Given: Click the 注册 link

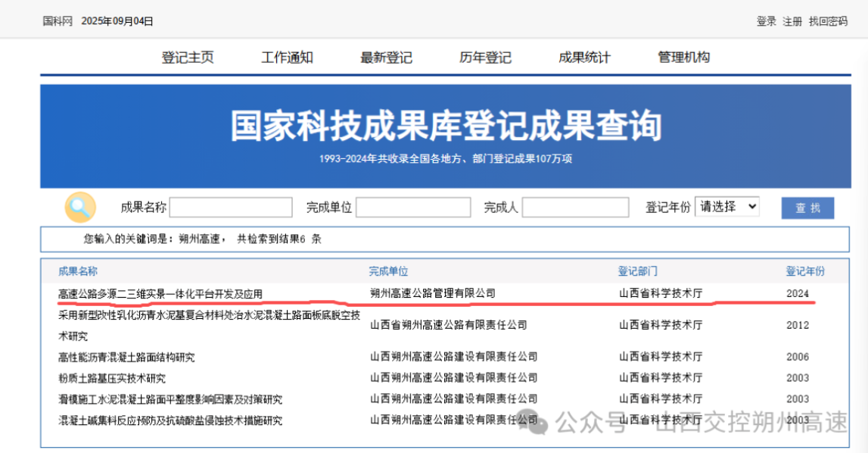Looking at the screenshot, I should point(792,21).
